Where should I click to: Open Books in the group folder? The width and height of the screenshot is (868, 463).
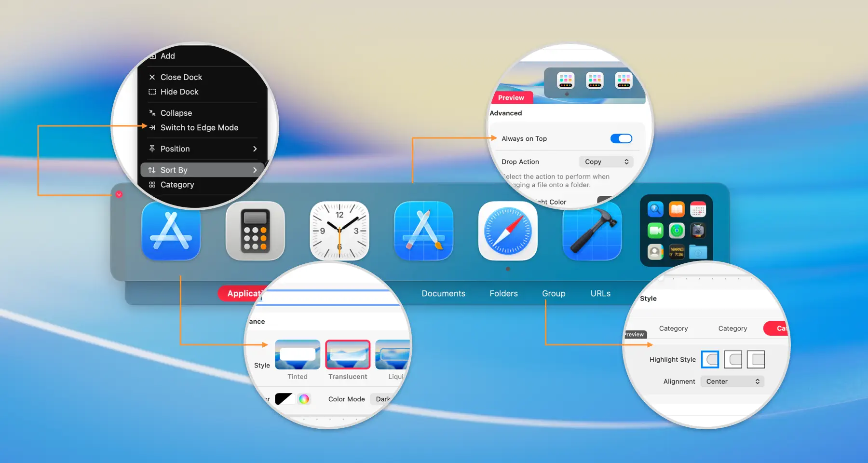pyautogui.click(x=677, y=209)
